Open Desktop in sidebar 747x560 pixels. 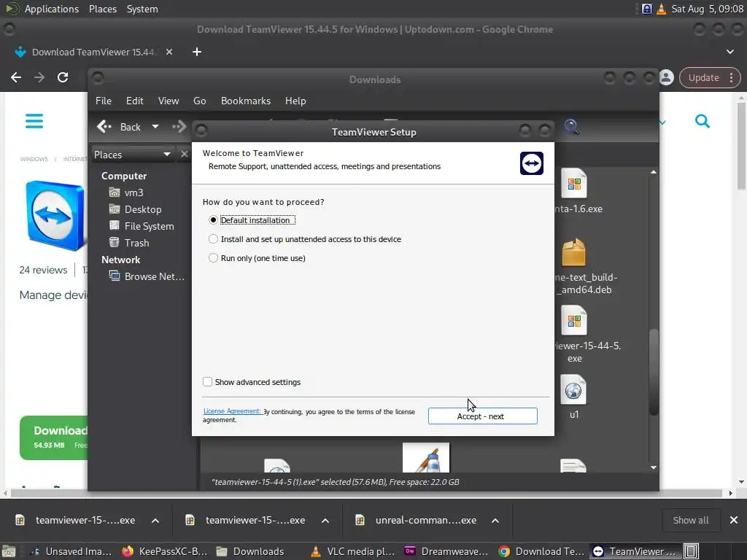click(x=135, y=209)
